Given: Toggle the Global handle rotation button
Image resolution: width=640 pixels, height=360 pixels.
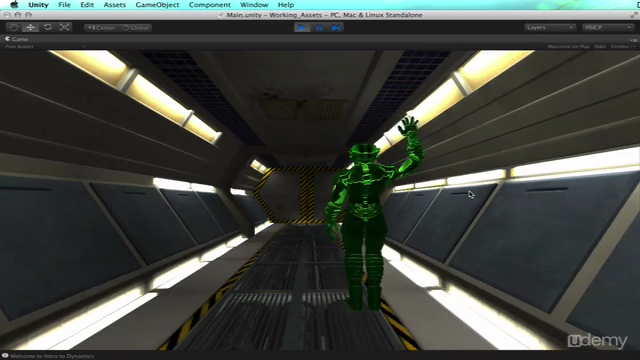Looking at the screenshot, I should click(136, 28).
